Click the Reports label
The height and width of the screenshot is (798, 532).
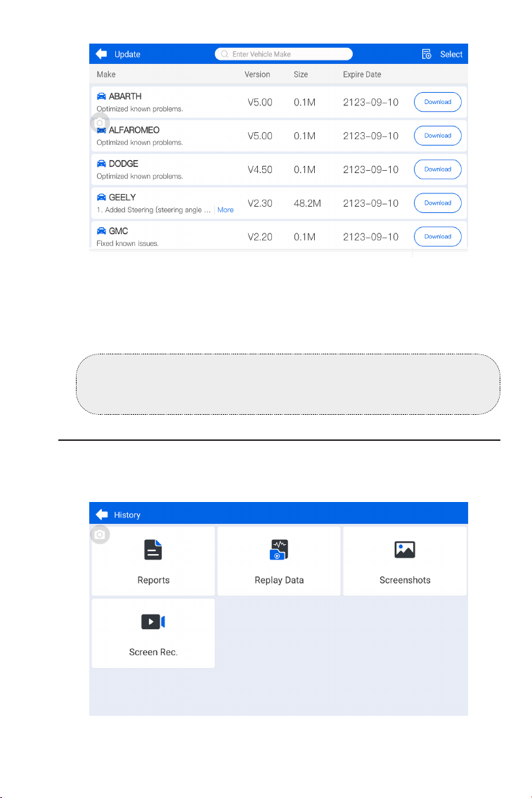click(153, 580)
